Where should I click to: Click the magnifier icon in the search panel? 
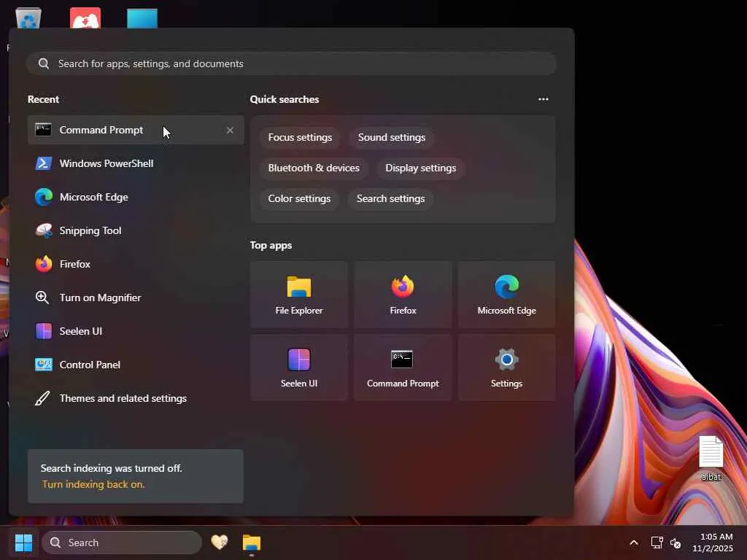[x=43, y=64]
